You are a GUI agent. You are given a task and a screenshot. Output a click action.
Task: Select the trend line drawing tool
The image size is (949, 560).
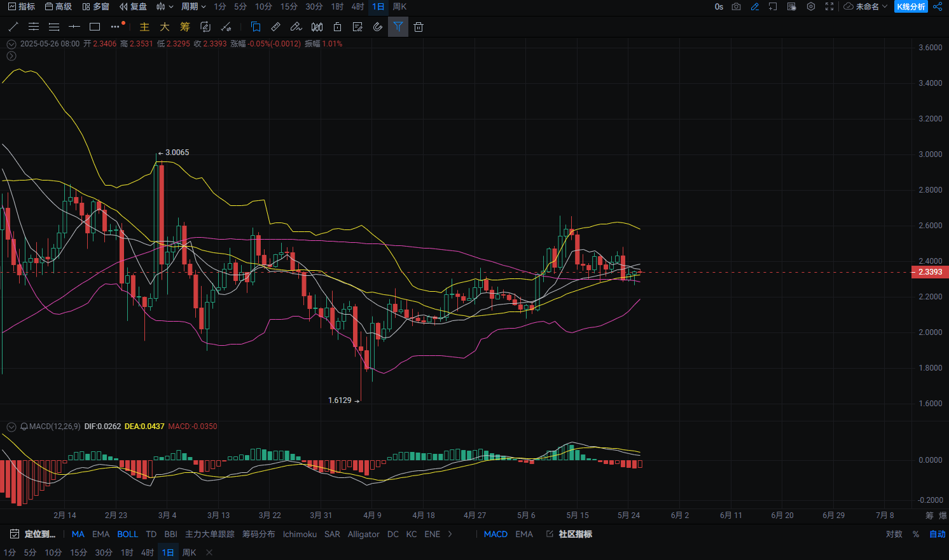[x=13, y=27]
